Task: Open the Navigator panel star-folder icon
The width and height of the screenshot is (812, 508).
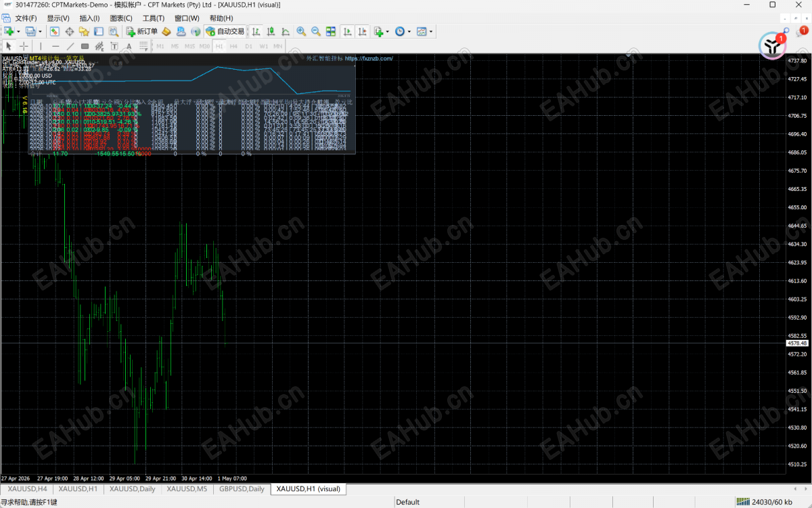Action: point(84,31)
